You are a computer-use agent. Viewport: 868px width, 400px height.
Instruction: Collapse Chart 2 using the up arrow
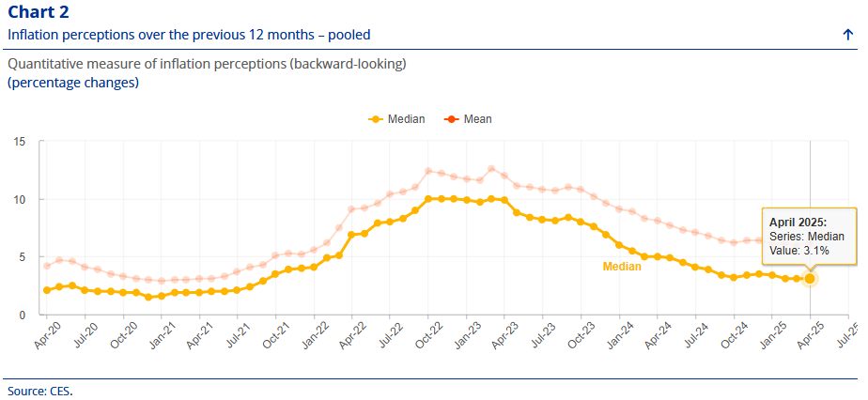point(848,35)
